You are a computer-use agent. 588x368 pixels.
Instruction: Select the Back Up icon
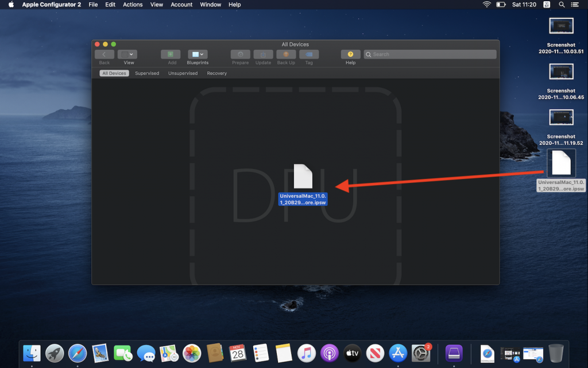(286, 54)
